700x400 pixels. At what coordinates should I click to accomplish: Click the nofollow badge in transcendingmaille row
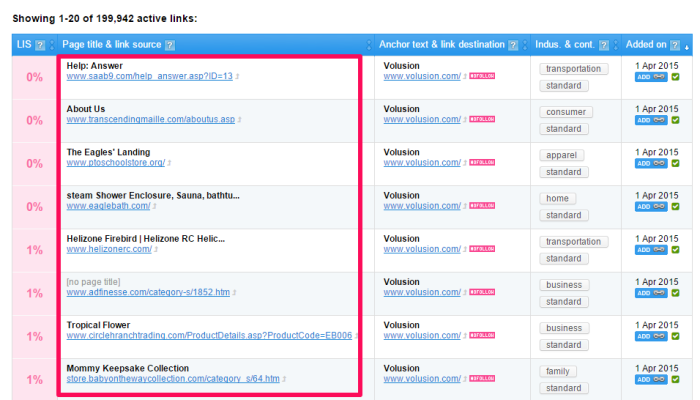[x=482, y=119]
